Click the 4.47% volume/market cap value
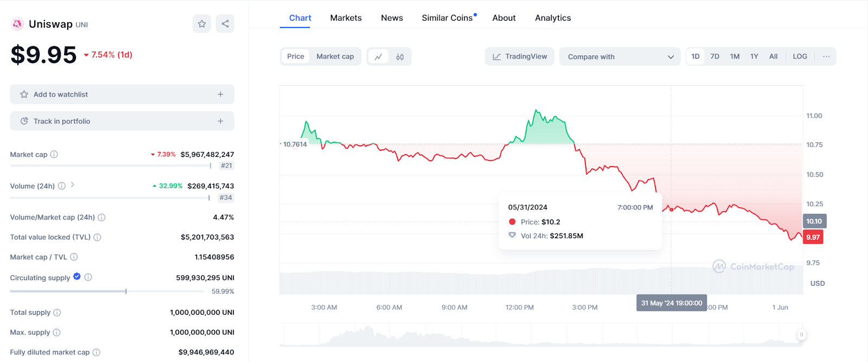The image size is (868, 362). tap(224, 218)
